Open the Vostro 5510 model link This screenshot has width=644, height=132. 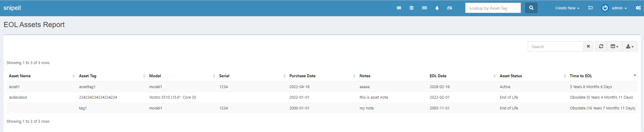173,97
